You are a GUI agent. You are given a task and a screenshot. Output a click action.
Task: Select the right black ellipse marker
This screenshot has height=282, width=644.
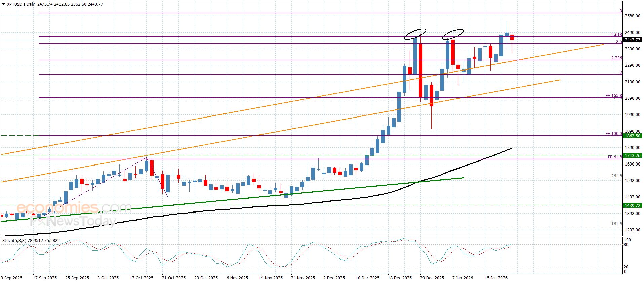click(453, 34)
